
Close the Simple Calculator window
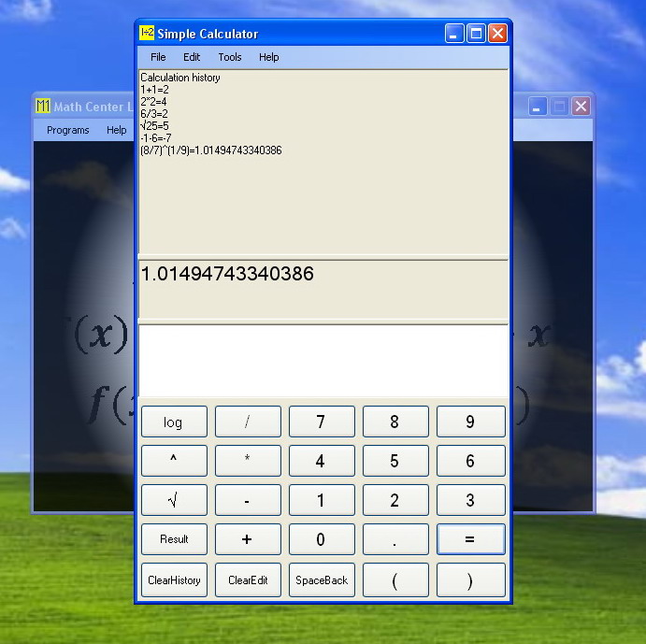pos(497,34)
